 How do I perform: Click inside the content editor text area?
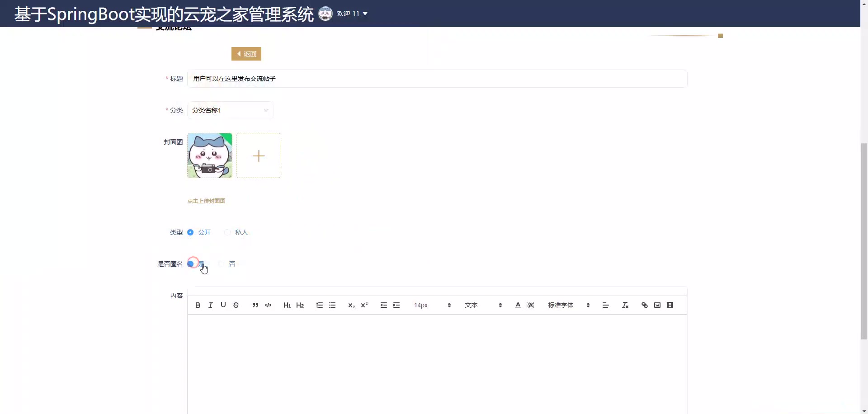(x=437, y=364)
